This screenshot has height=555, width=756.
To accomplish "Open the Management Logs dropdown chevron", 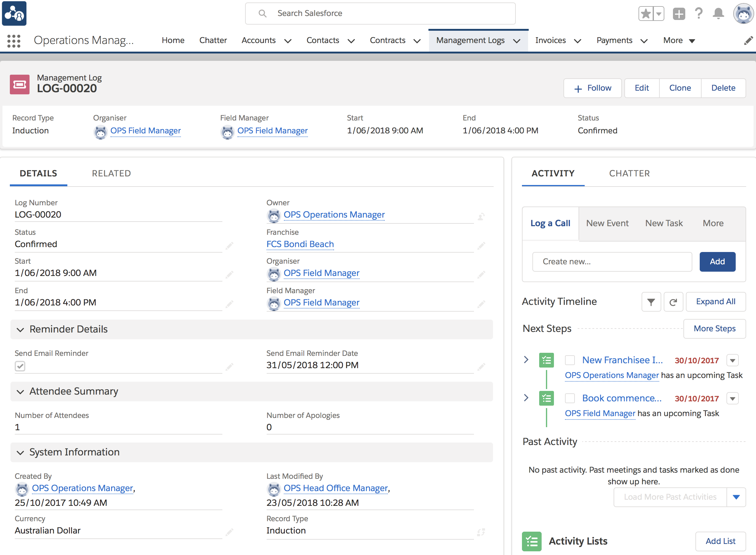I will click(x=517, y=41).
